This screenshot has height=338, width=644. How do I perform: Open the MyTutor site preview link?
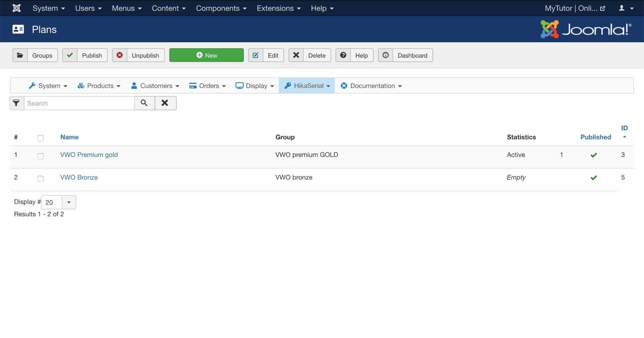575,8
